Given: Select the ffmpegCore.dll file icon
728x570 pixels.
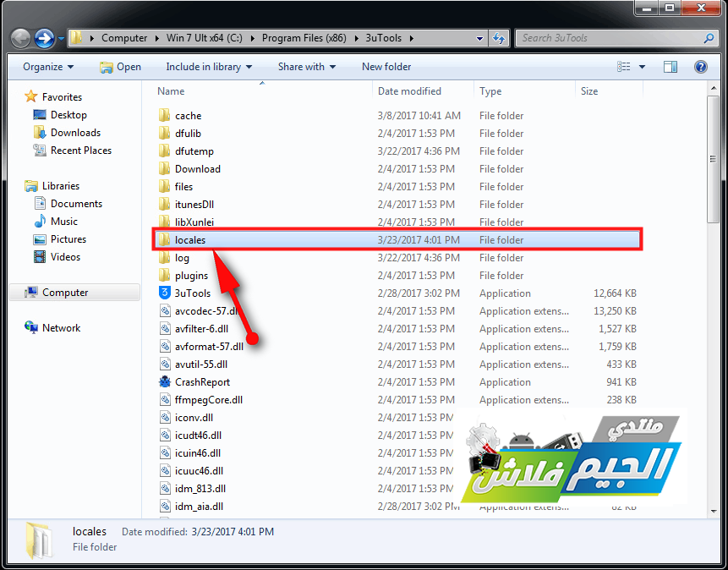Looking at the screenshot, I should coord(165,399).
